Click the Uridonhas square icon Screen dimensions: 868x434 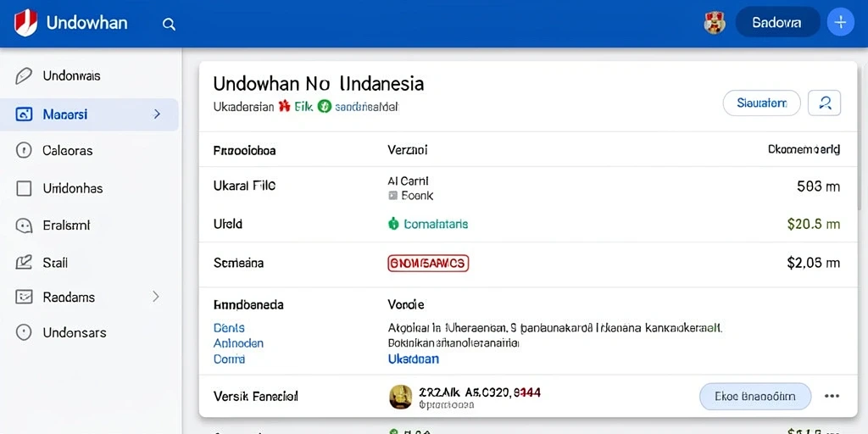tap(24, 188)
